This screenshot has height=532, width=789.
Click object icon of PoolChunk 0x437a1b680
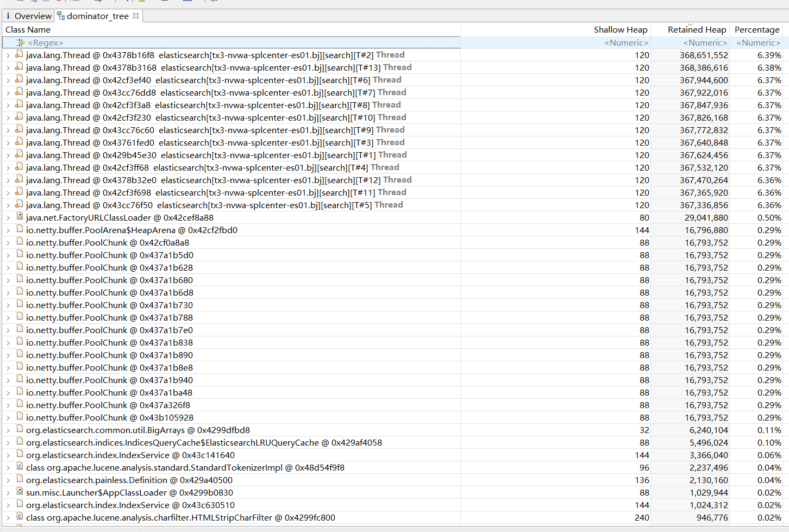pyautogui.click(x=20, y=279)
